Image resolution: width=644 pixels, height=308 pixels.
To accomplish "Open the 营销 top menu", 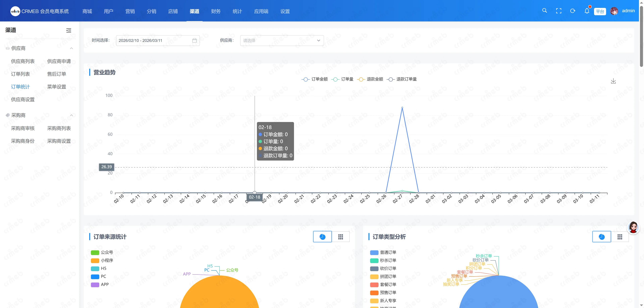I will [x=130, y=11].
